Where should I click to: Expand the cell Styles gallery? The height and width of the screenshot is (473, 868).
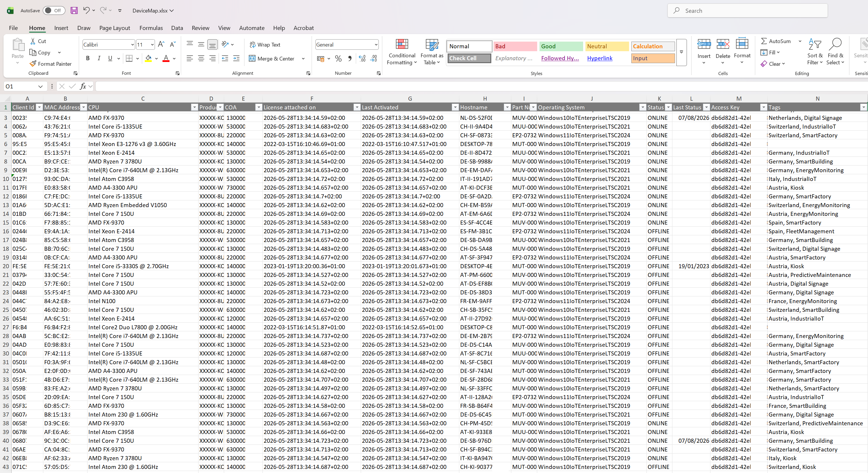pos(681,52)
